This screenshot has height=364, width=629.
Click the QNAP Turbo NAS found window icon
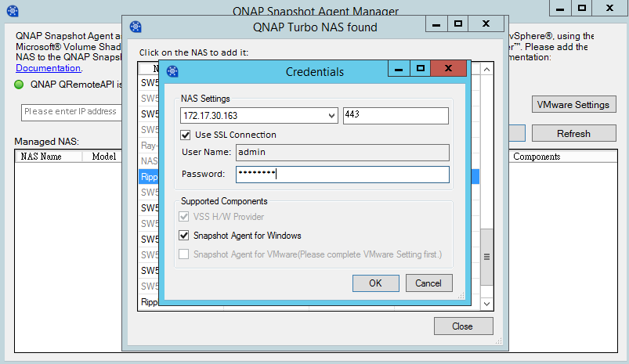pyautogui.click(x=136, y=27)
